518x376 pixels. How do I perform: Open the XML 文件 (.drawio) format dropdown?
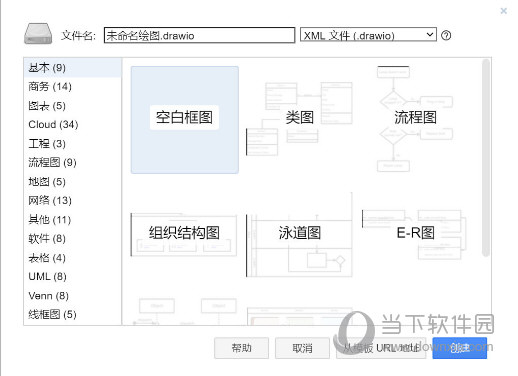(368, 35)
